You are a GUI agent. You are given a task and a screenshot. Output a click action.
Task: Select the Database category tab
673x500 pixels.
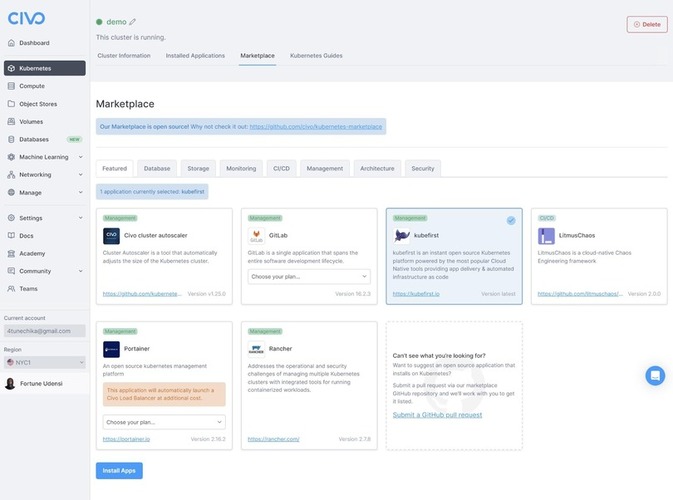point(157,168)
